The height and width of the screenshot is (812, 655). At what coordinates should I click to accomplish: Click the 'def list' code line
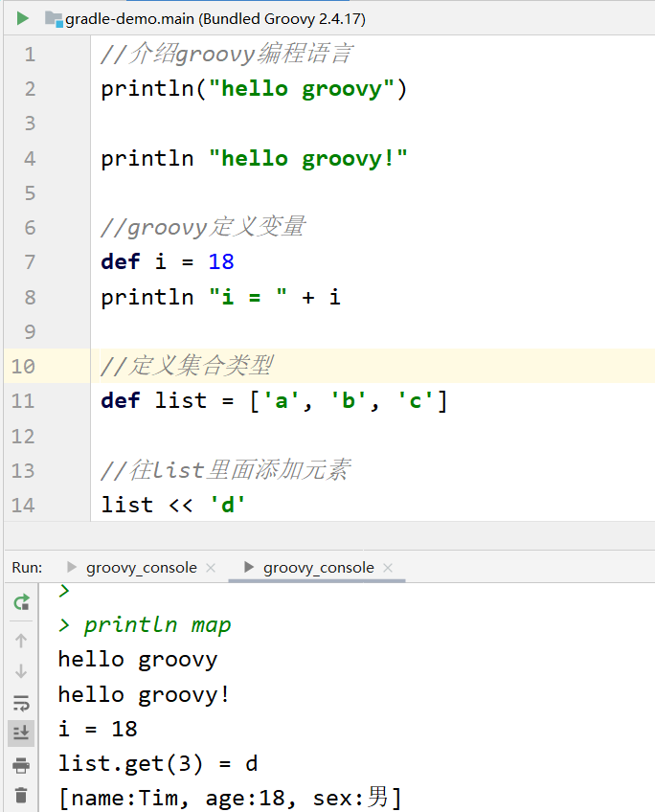(x=274, y=401)
